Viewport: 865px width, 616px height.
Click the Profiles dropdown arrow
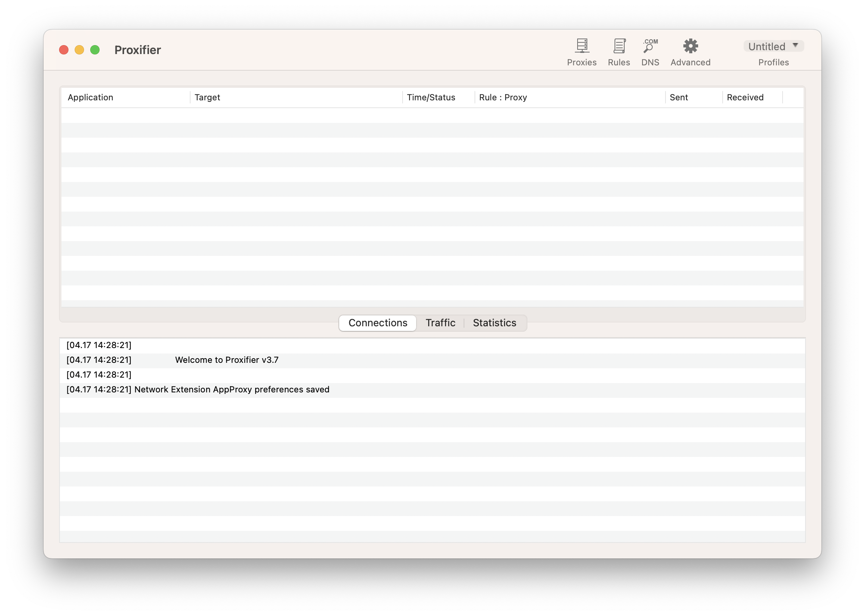point(796,45)
